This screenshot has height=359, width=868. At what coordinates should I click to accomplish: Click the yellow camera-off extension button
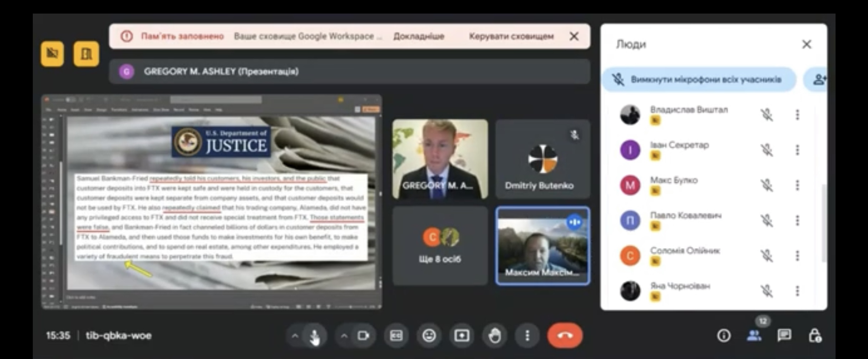click(x=52, y=54)
